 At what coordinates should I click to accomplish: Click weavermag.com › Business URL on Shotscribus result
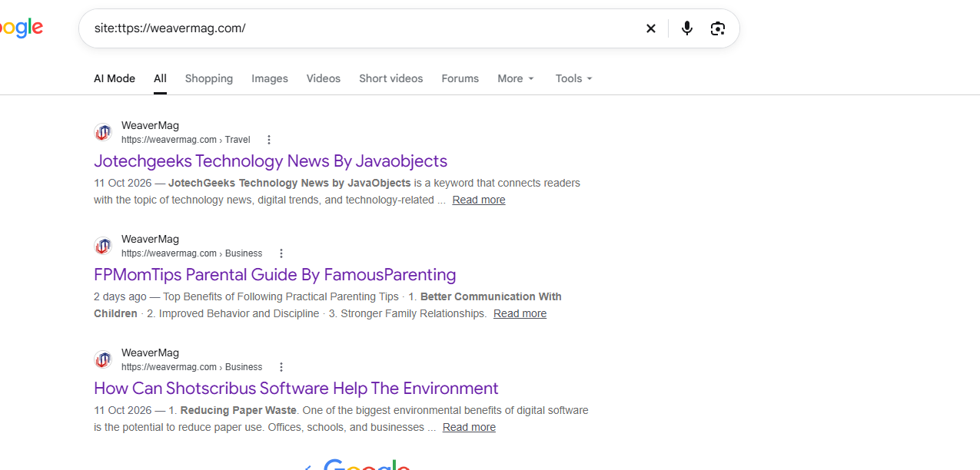(x=192, y=367)
